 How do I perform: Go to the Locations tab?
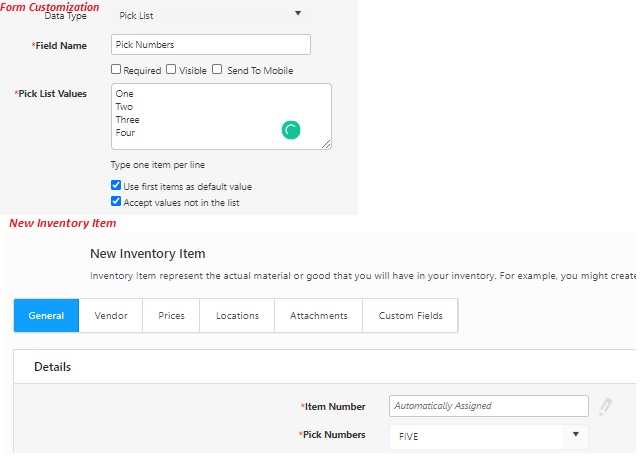click(x=237, y=315)
